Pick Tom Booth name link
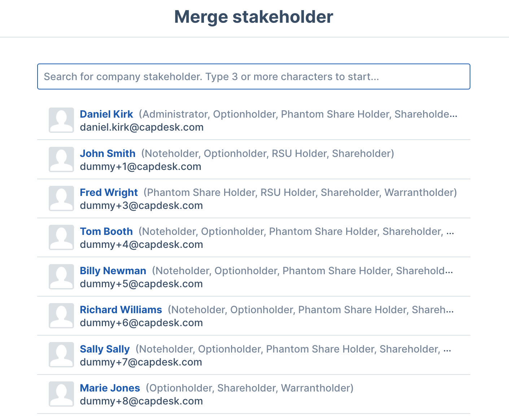 click(106, 231)
